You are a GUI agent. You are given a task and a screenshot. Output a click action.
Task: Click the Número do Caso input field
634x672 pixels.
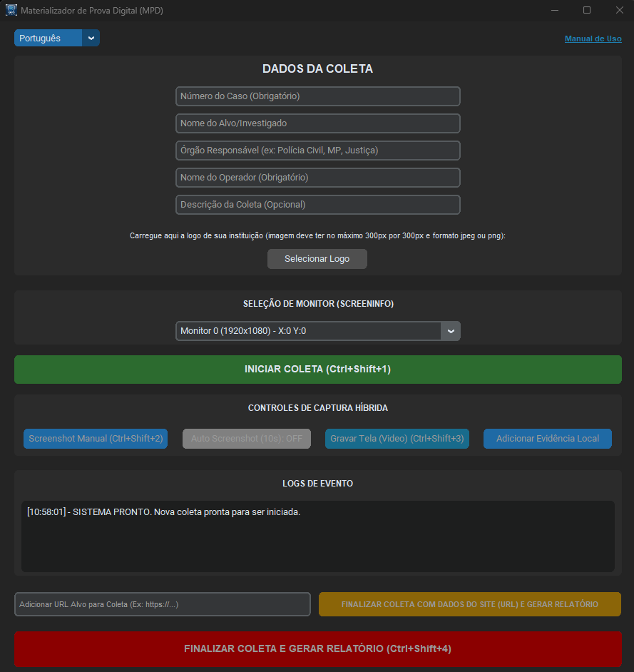click(317, 96)
